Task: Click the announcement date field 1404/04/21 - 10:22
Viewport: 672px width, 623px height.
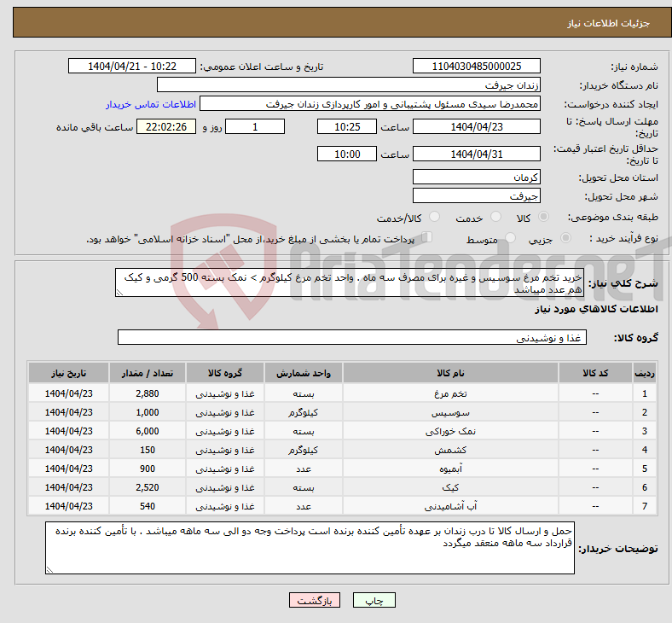Action: click(132, 66)
